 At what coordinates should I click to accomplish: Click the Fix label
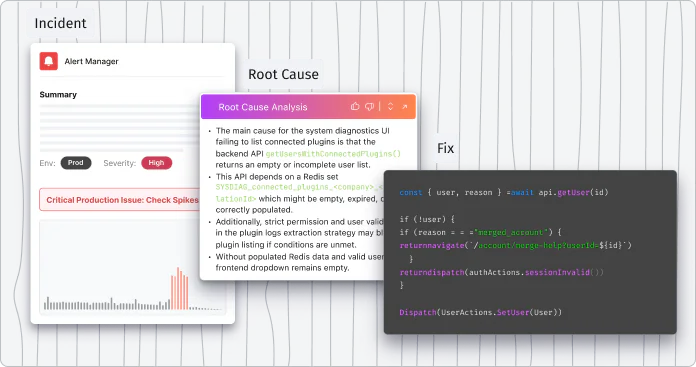click(x=446, y=148)
